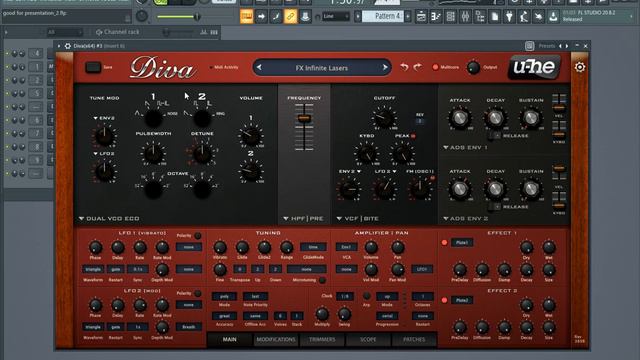640x360 pixels.
Task: Toggle Multicore button in Diva
Action: pyautogui.click(x=435, y=67)
